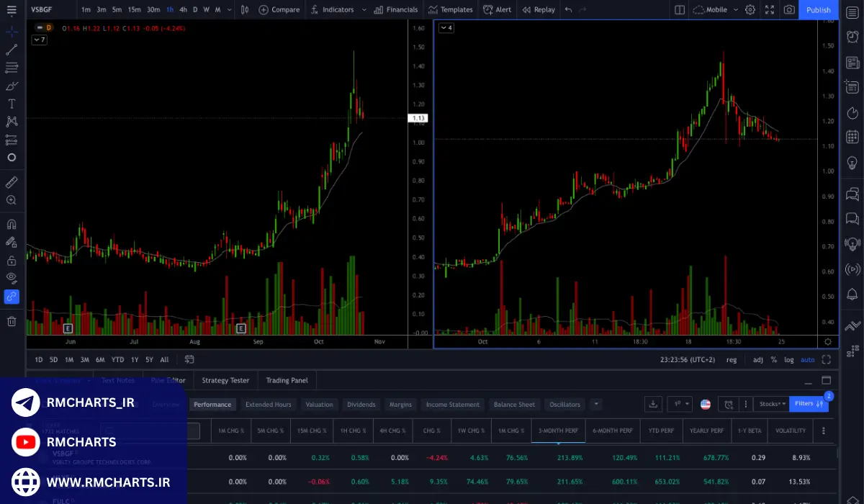Expand the Indicators favorites dropdown arrow

pyautogui.click(x=364, y=9)
